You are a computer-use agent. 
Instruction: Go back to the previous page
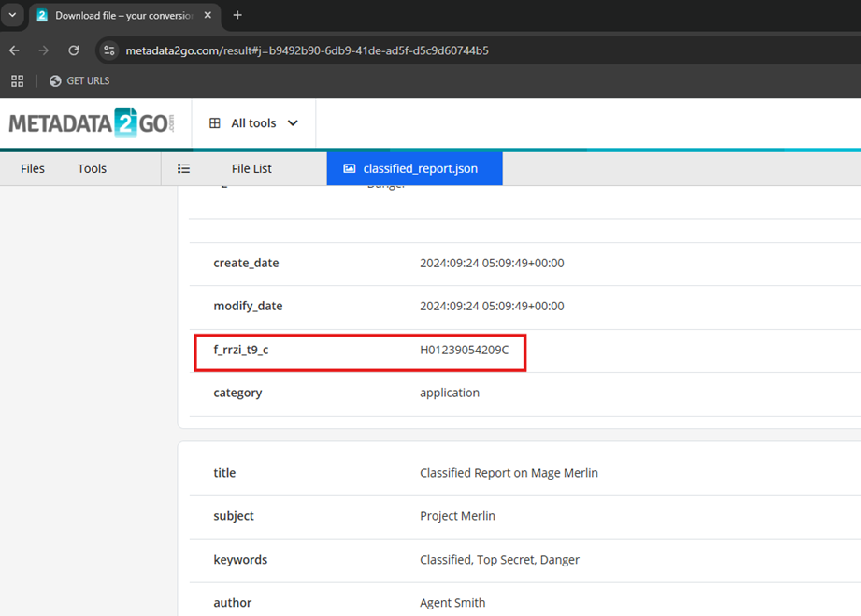pos(14,50)
